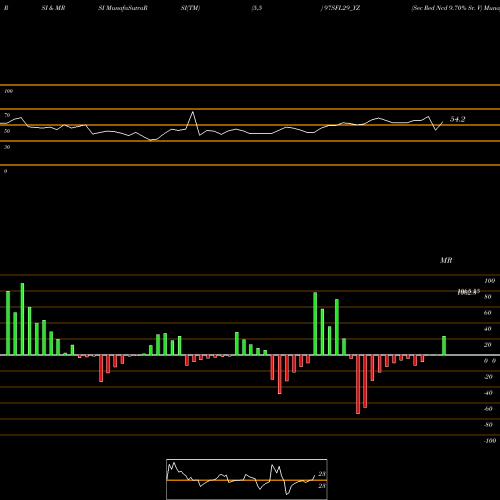Click the MR label above the histogram

[x=446, y=260]
